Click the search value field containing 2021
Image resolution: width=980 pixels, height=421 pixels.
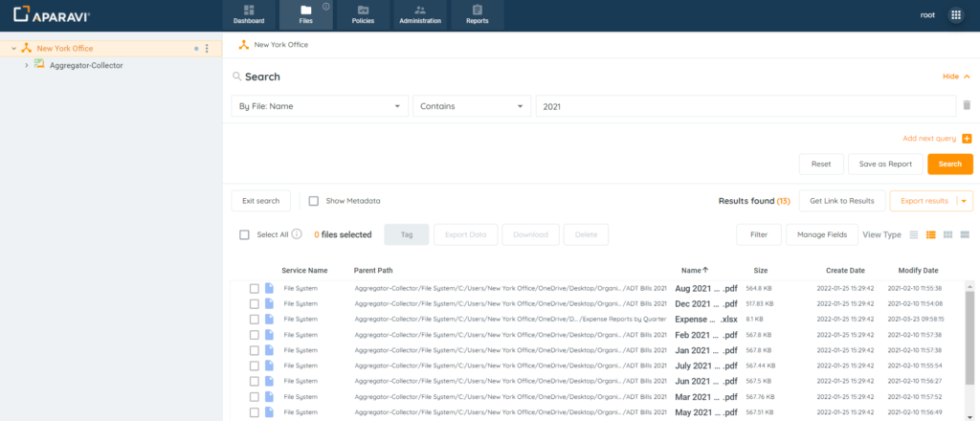click(x=746, y=106)
